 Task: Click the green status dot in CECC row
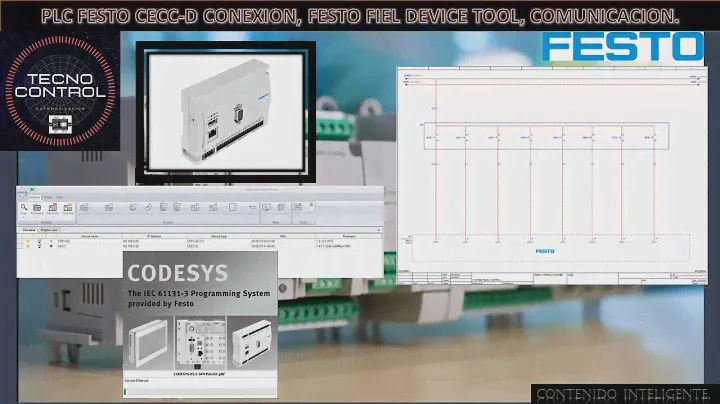tap(52, 246)
